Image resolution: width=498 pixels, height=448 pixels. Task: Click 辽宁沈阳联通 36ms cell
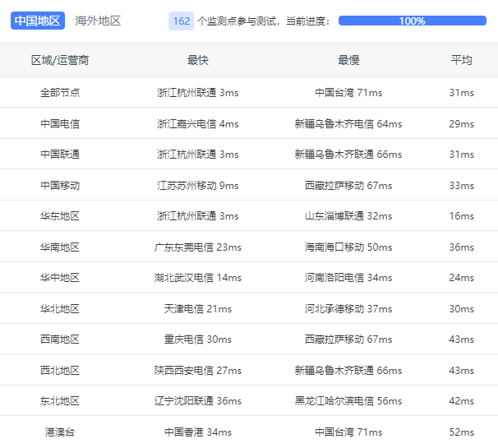pos(197,400)
